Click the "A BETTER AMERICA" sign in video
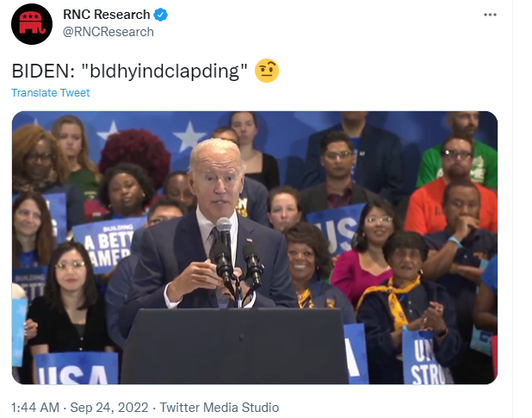This screenshot has width=532, height=418. pyautogui.click(x=108, y=245)
